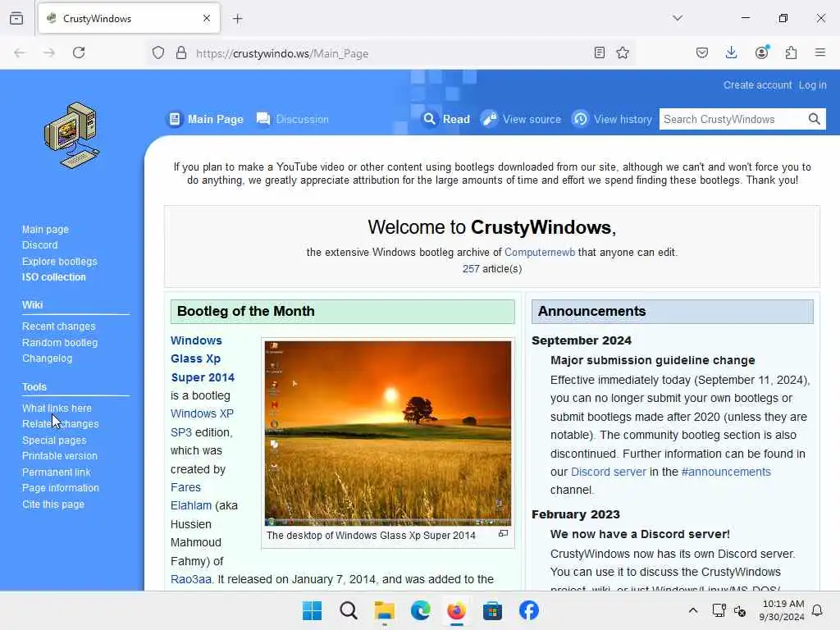Open Recent changes in sidebar
Image resolution: width=840 pixels, height=630 pixels.
(x=58, y=326)
